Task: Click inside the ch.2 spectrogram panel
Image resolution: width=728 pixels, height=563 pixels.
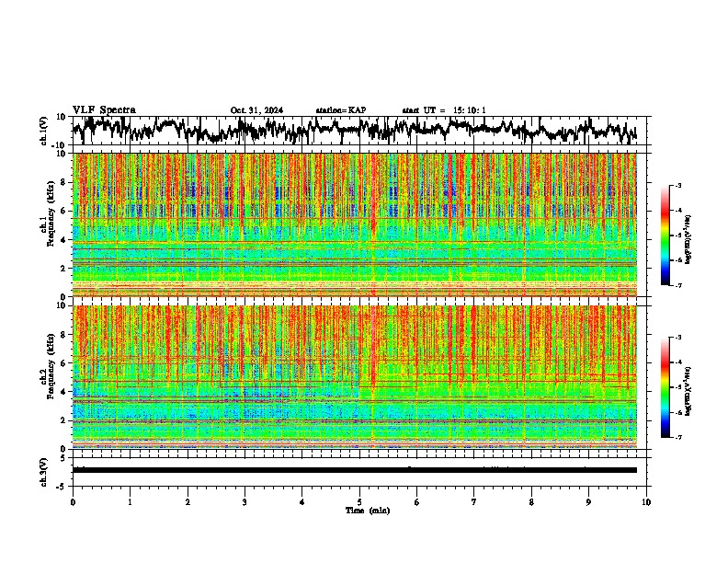Action: (x=354, y=377)
